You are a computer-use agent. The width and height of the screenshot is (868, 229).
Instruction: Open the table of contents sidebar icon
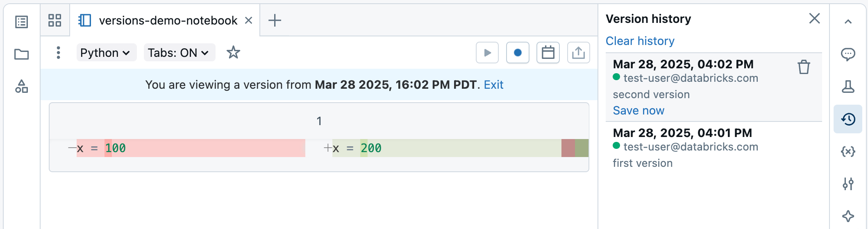coord(21,22)
